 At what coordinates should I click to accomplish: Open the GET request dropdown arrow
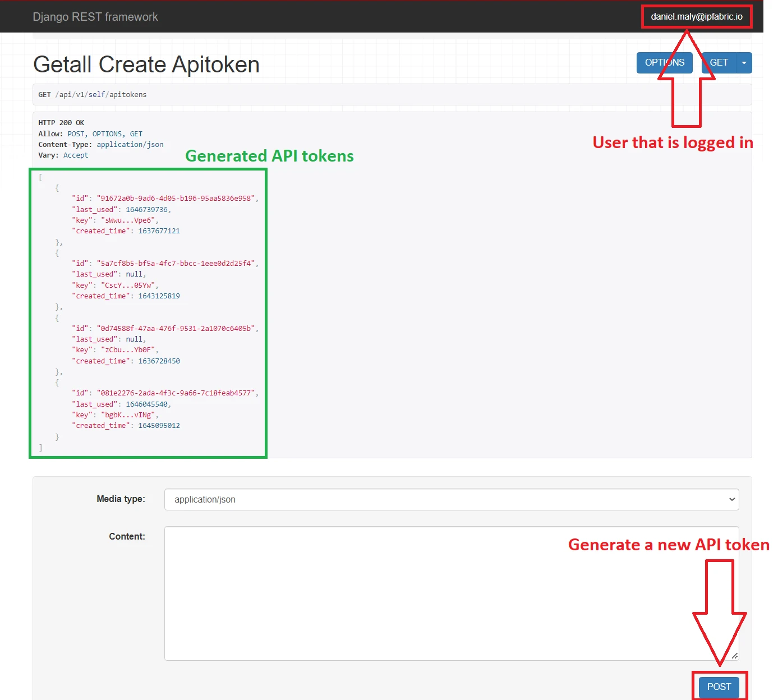point(744,62)
